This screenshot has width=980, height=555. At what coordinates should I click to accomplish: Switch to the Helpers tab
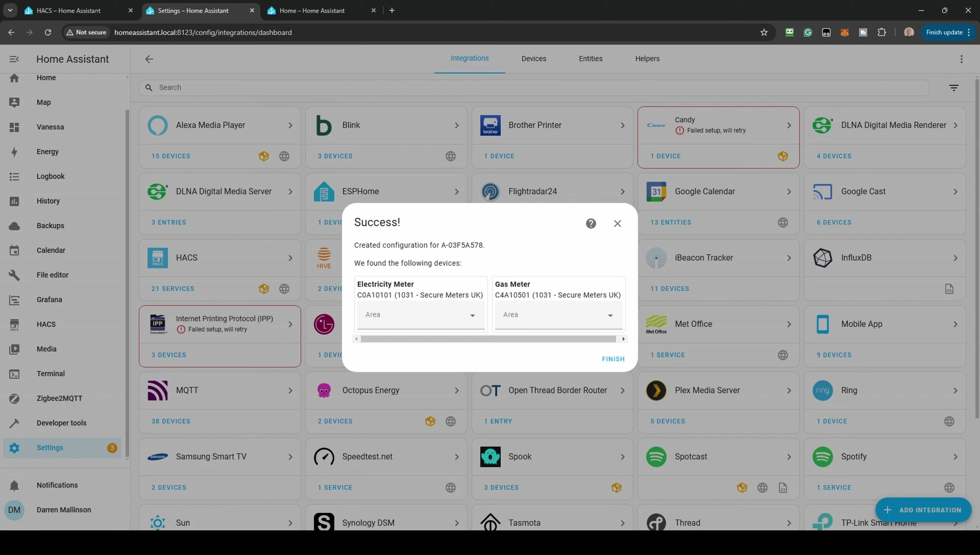click(x=647, y=59)
